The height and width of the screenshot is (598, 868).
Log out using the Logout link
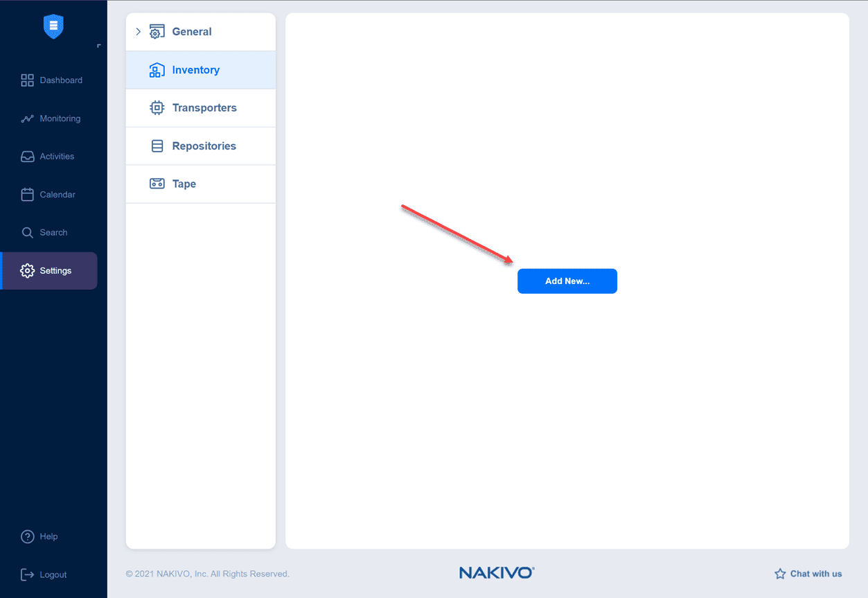[x=53, y=574]
